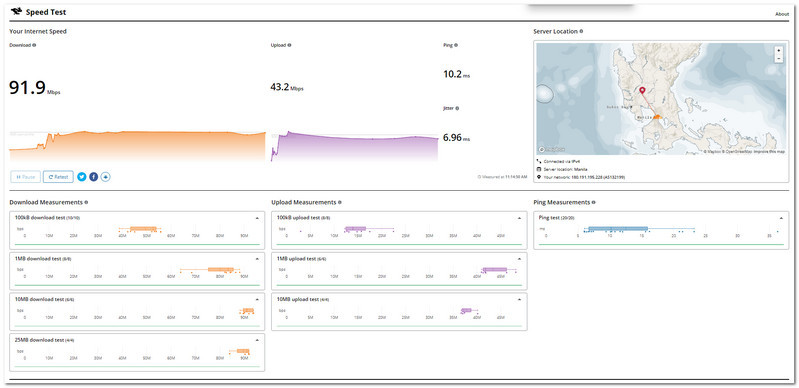
Task: Share results on Facebook
Action: point(94,177)
